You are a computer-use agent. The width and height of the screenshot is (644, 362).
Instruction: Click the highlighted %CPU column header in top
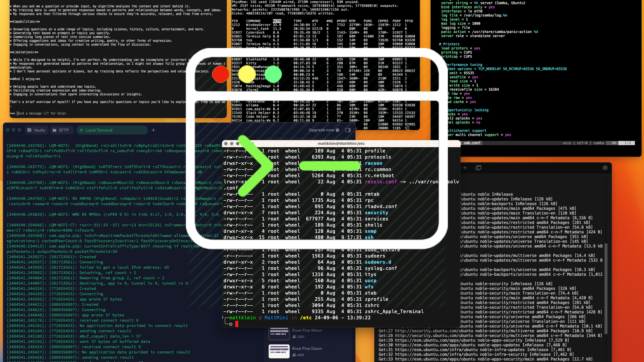click(277, 21)
